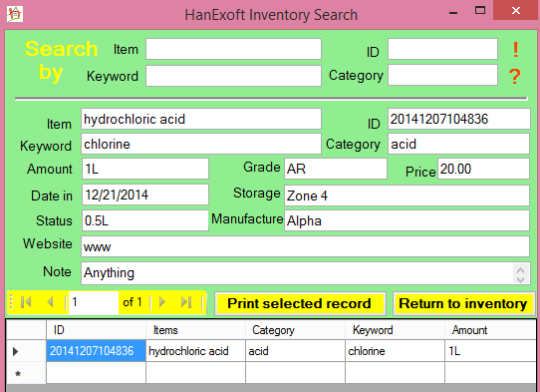Focus the Search by ID field
The width and height of the screenshot is (540, 392).
[x=443, y=49]
